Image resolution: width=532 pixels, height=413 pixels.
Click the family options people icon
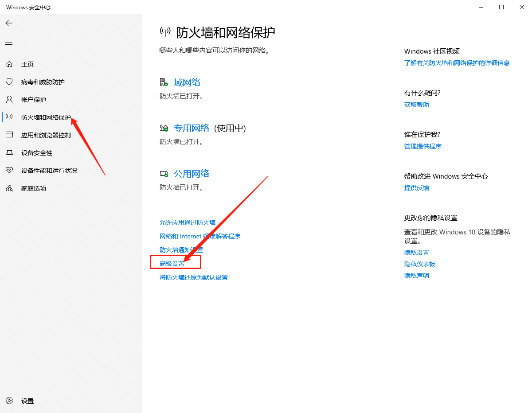point(9,188)
